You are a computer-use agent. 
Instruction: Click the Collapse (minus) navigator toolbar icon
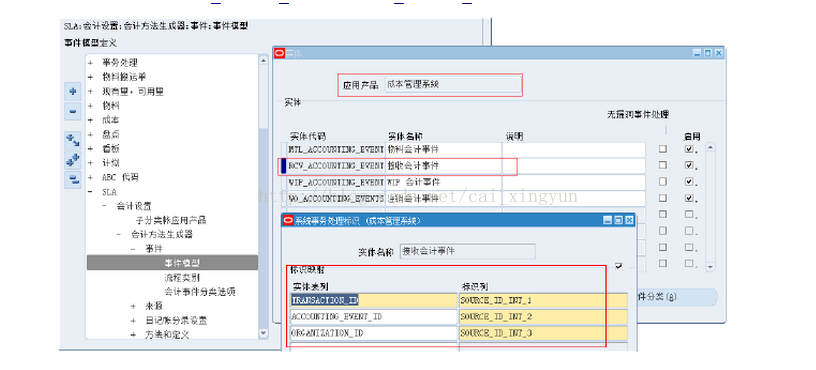point(72,111)
